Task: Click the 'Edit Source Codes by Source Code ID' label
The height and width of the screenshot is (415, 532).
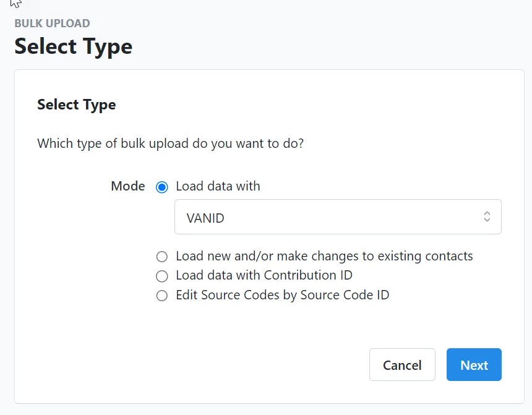Action: point(282,295)
